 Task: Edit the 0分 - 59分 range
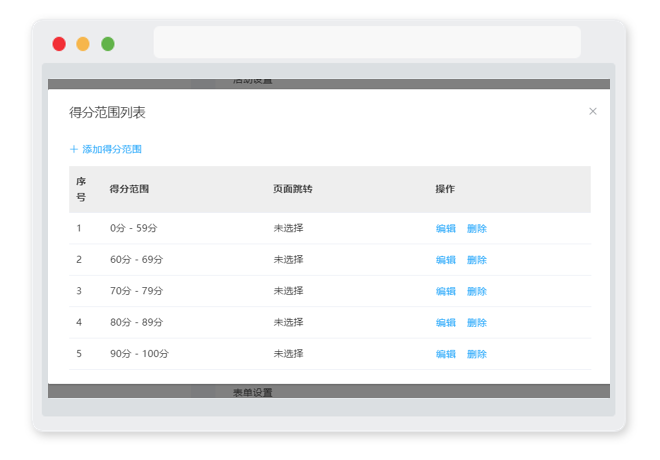pos(446,229)
